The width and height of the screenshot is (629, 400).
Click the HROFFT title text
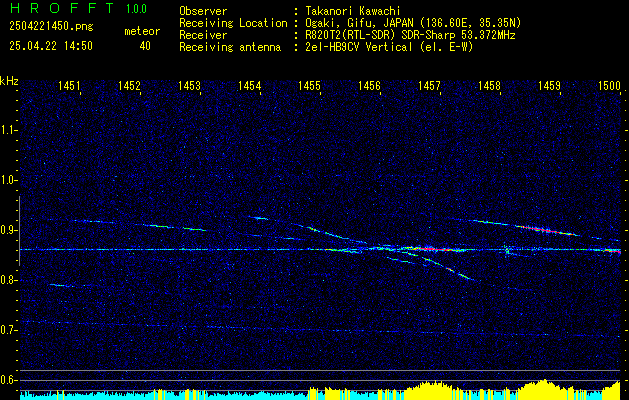point(62,8)
